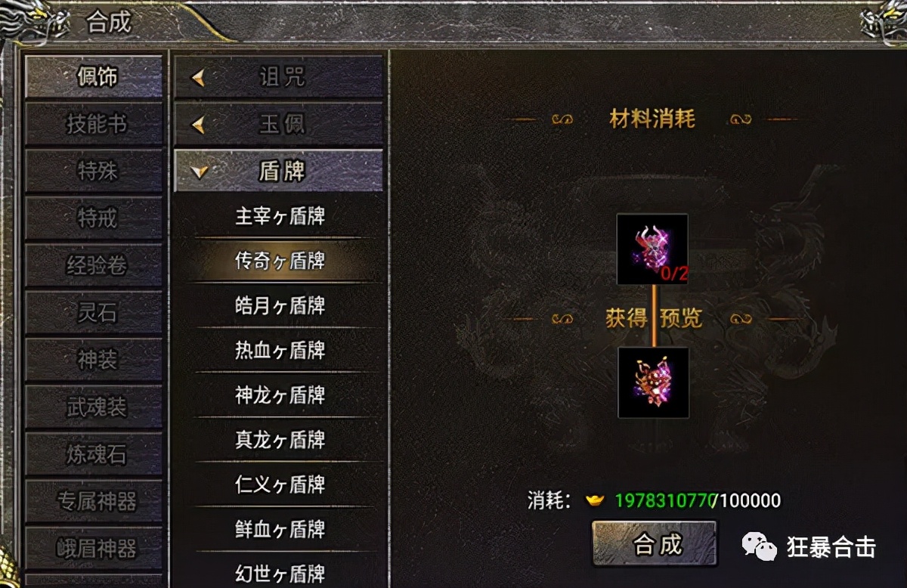Open the 专属神器 tab
The width and height of the screenshot is (907, 588).
[94, 501]
